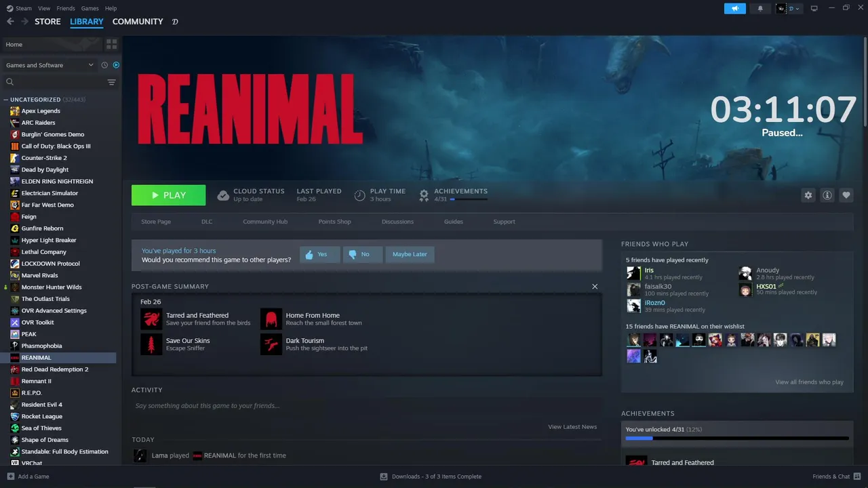The image size is (868, 488).
Task: Add REANIMAL to favorites with heart
Action: 846,195
